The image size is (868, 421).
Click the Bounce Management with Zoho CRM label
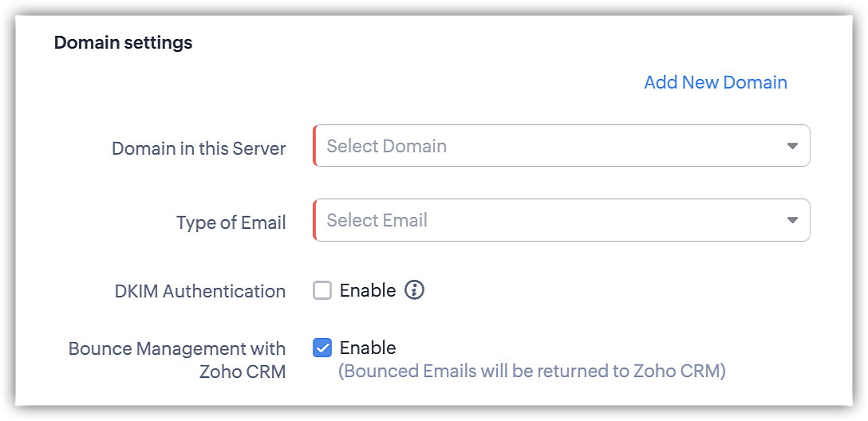[177, 360]
